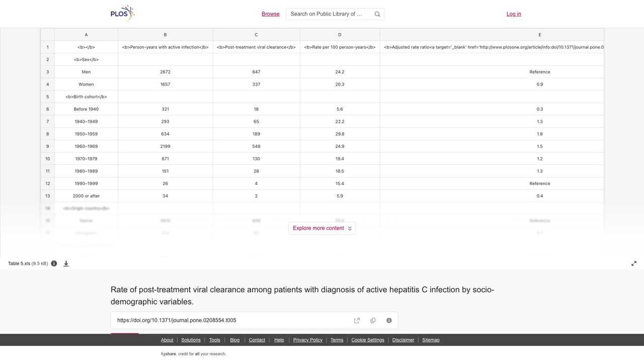Screen dimensions: 644x362
Task: Select column header A
Action: click(86, 35)
